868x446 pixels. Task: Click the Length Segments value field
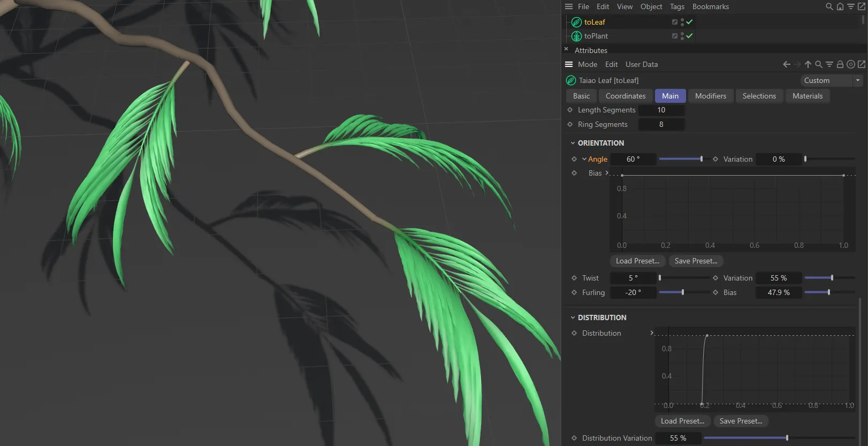pos(661,110)
